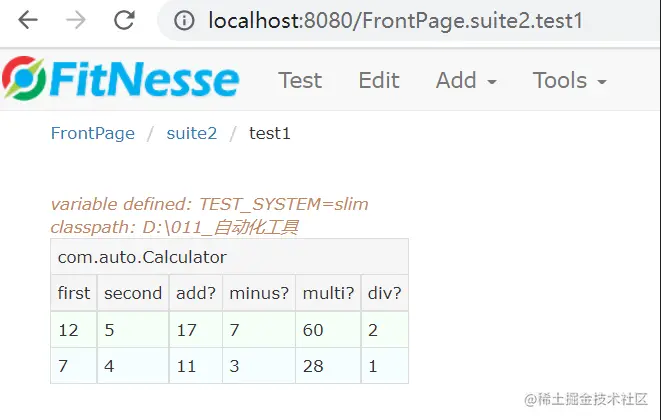Click the site info icon in address bar
This screenshot has height=420, width=661.
click(x=184, y=20)
